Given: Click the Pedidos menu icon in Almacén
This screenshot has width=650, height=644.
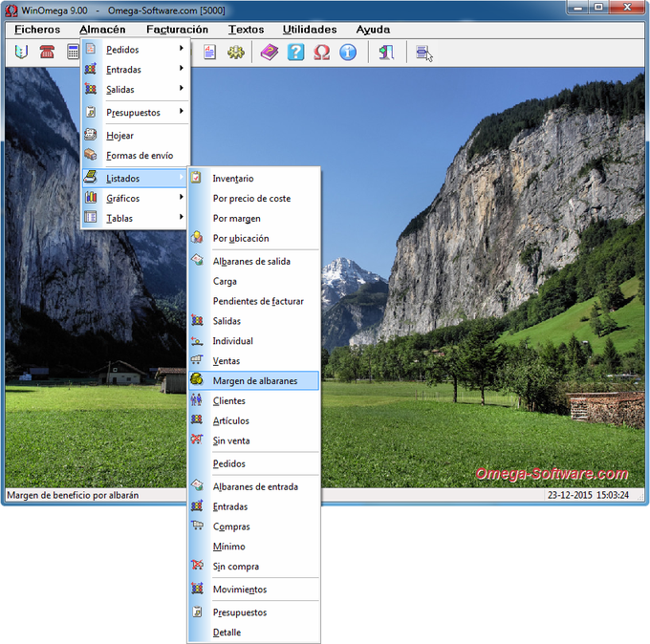Looking at the screenshot, I should coord(91,49).
